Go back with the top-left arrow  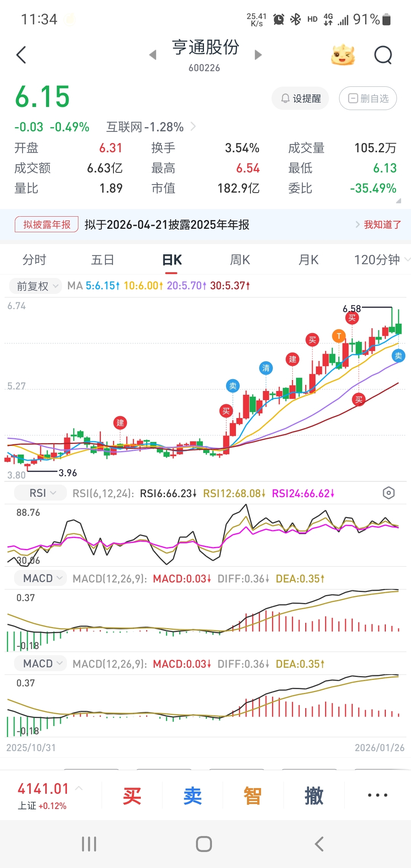[21, 55]
